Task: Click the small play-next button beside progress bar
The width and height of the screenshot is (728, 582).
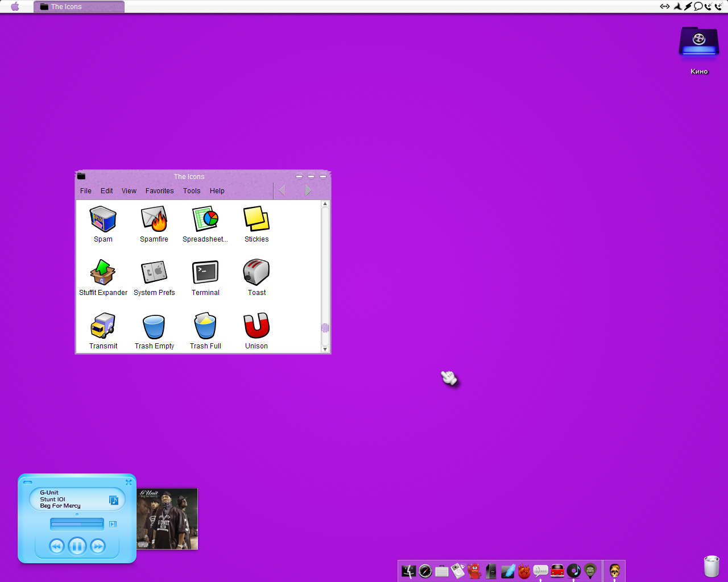Action: [113, 524]
